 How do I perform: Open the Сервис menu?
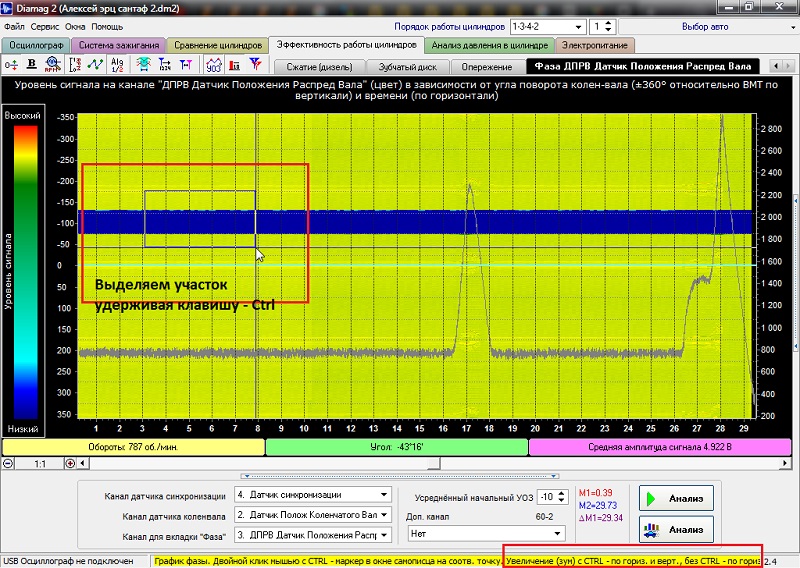pyautogui.click(x=44, y=27)
